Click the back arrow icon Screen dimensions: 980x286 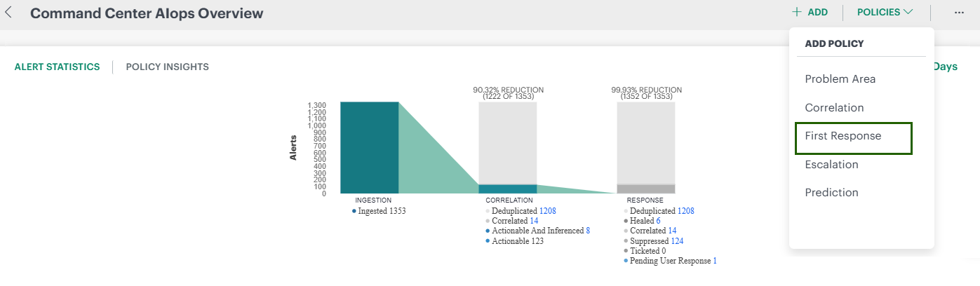[x=9, y=13]
